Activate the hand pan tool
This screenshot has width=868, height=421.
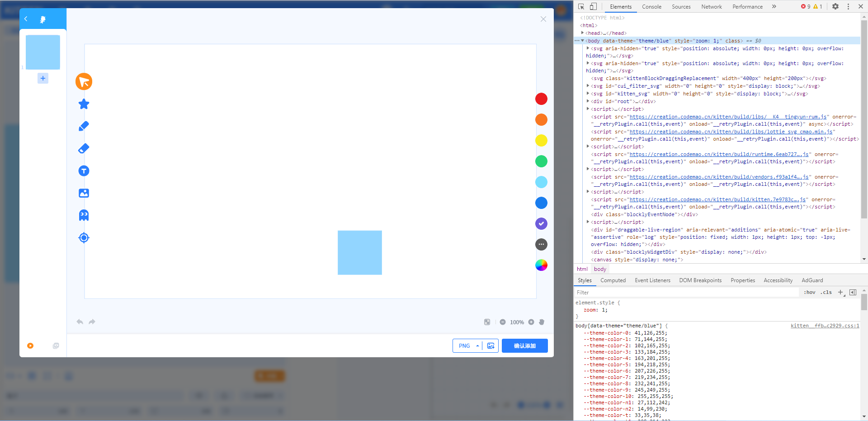542,322
